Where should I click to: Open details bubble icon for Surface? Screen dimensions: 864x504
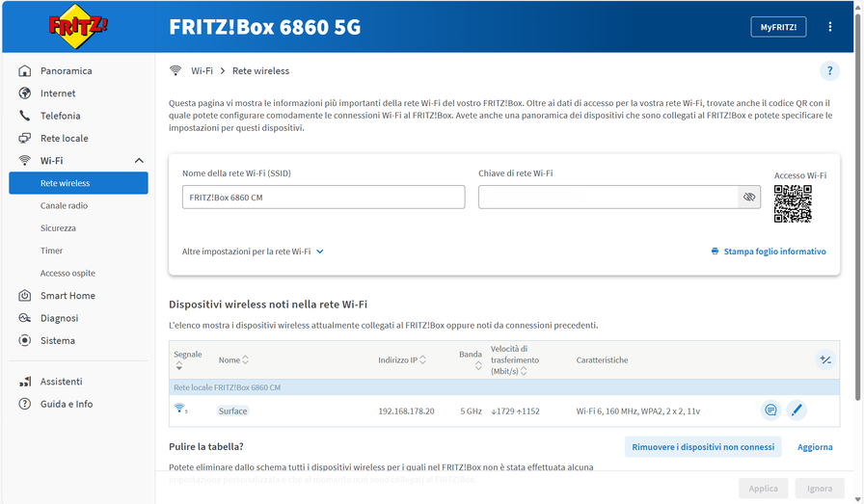[x=770, y=411]
